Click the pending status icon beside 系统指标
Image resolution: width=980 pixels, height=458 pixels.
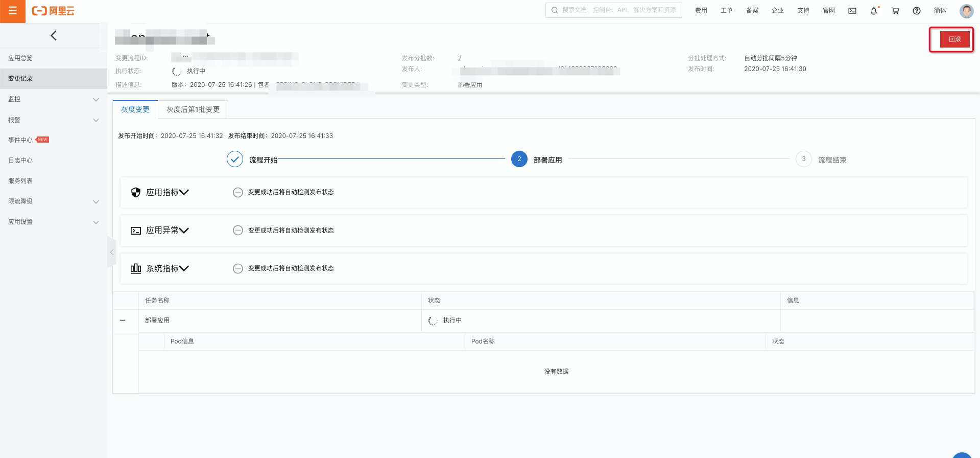(237, 268)
